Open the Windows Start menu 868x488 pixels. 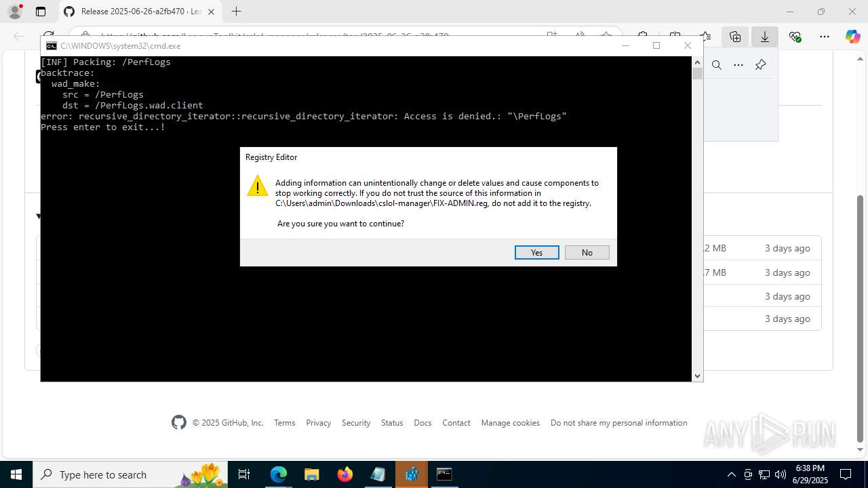point(16,474)
